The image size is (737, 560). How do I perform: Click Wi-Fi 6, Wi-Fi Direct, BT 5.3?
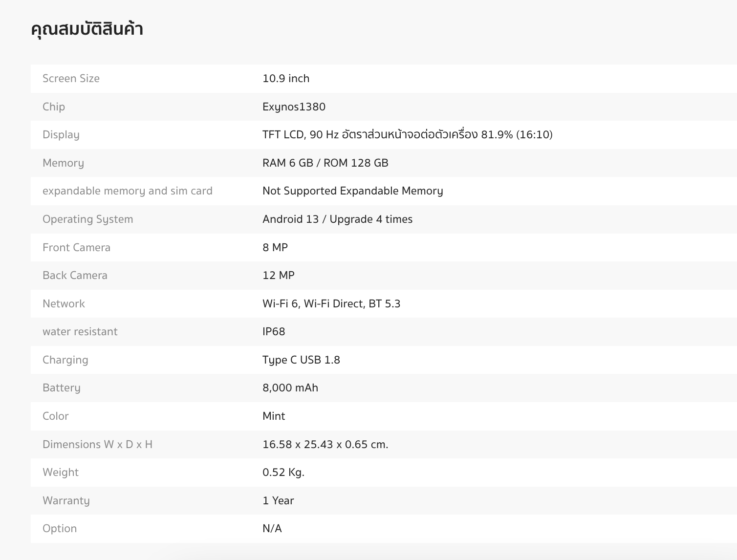[x=331, y=303]
